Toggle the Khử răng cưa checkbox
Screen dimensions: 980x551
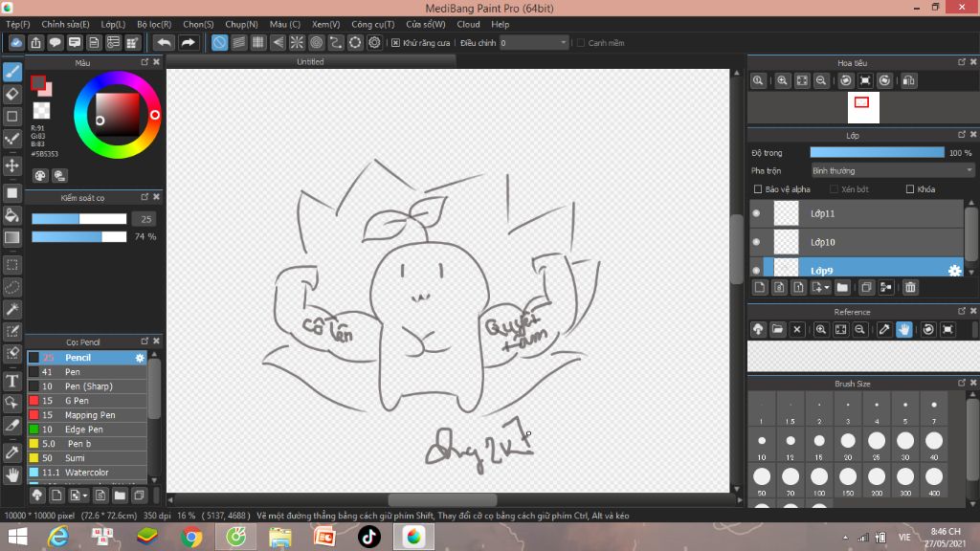(x=395, y=42)
